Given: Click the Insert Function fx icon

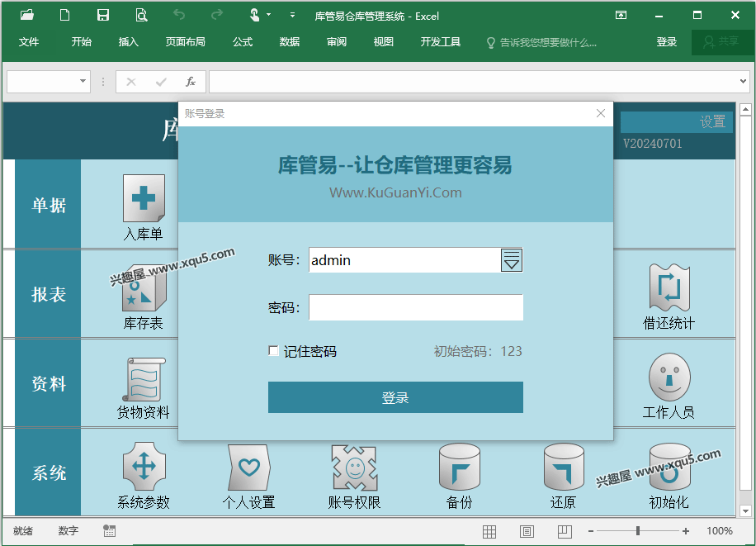Looking at the screenshot, I should point(191,82).
